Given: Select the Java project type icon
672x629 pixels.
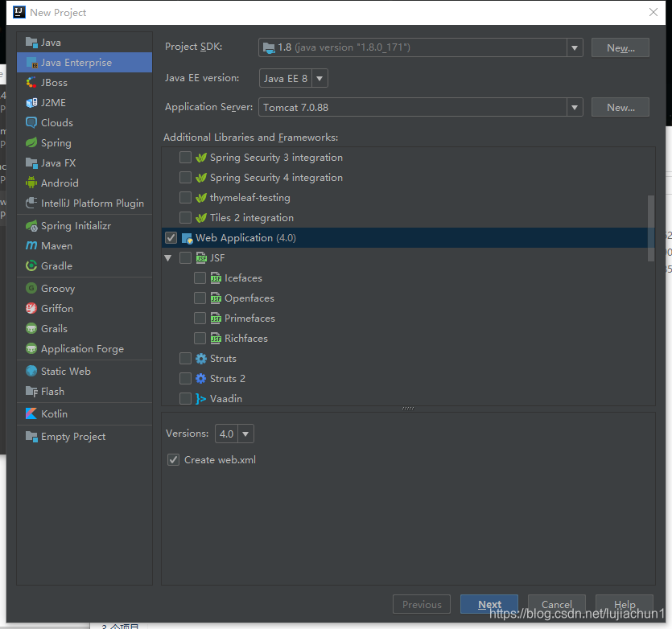Looking at the screenshot, I should pos(31,43).
